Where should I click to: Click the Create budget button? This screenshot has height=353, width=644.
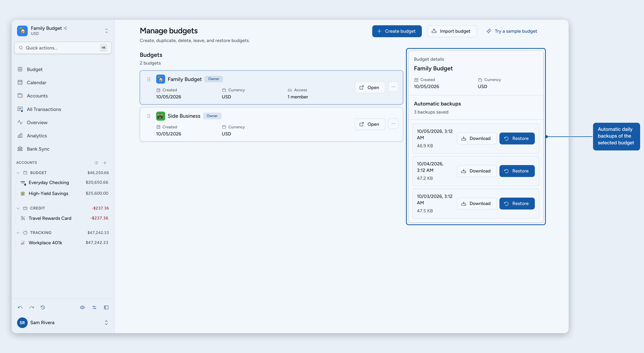click(x=397, y=31)
